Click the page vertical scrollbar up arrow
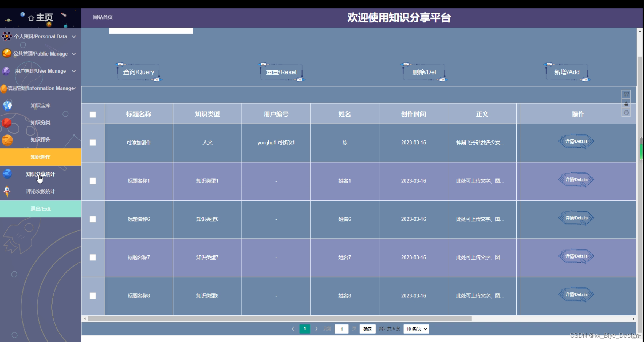Image resolution: width=644 pixels, height=342 pixels. click(x=640, y=31)
